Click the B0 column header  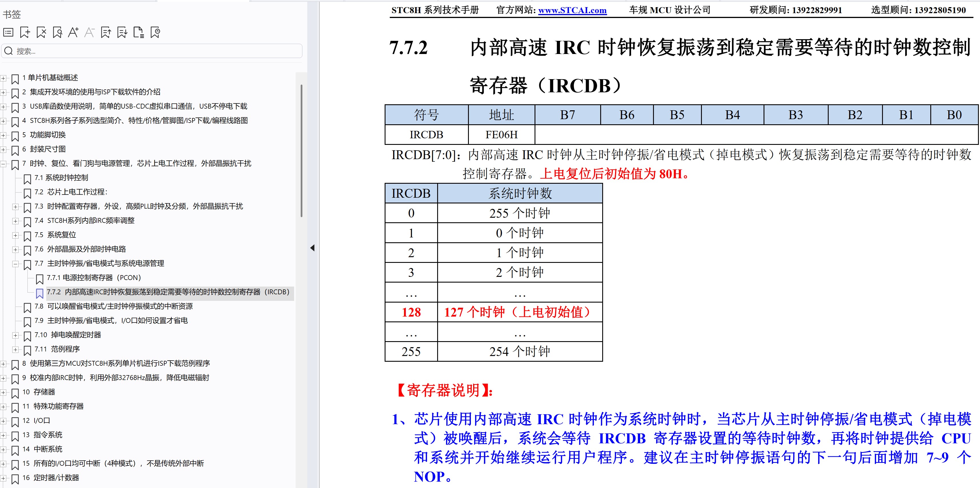point(954,115)
